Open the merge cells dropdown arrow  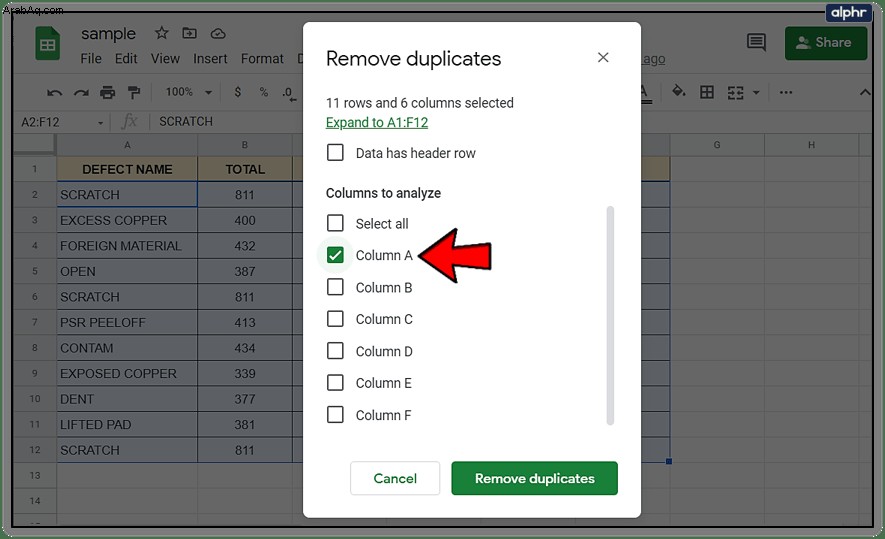click(x=756, y=93)
